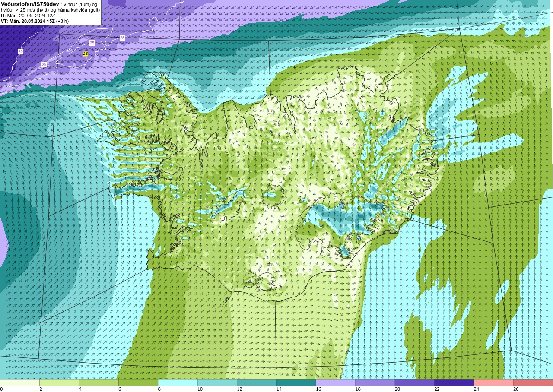Click the "Veðurstofan/IS750dev" title text

pos(30,4)
